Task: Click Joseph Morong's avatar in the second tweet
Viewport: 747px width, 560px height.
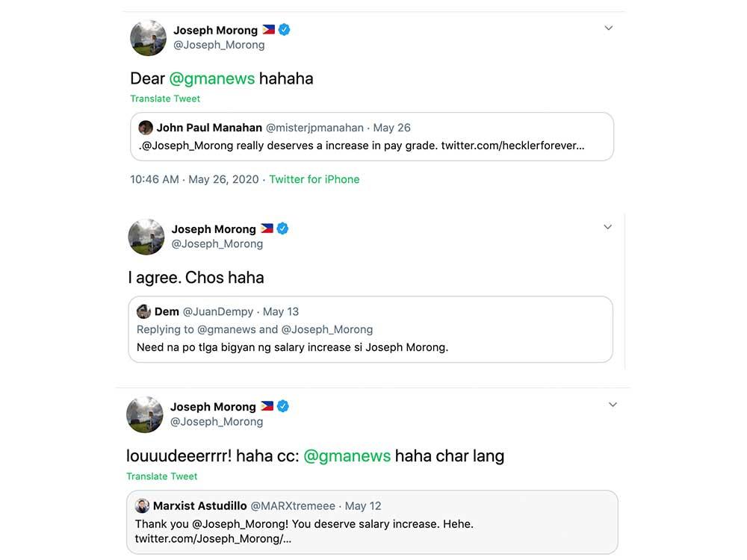Action: click(x=146, y=237)
